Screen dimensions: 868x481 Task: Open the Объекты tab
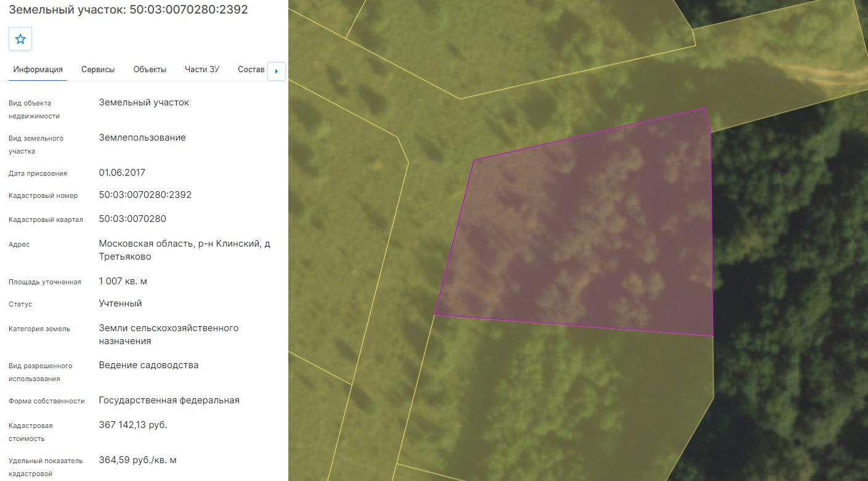(150, 70)
